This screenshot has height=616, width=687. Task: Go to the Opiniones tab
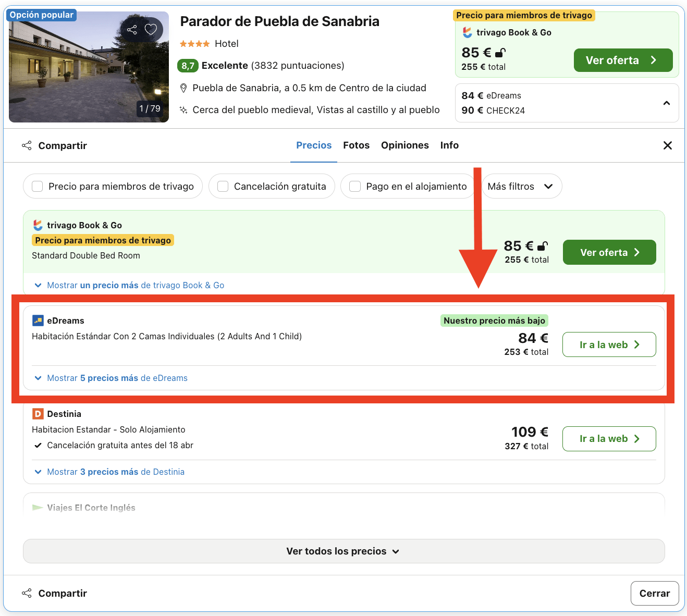pos(405,145)
